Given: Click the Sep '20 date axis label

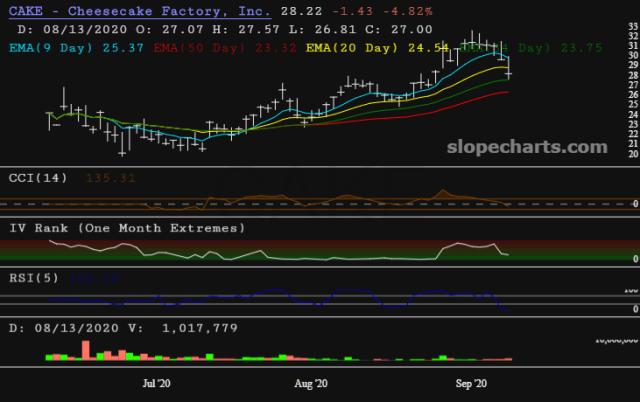Looking at the screenshot, I should coord(469,383).
